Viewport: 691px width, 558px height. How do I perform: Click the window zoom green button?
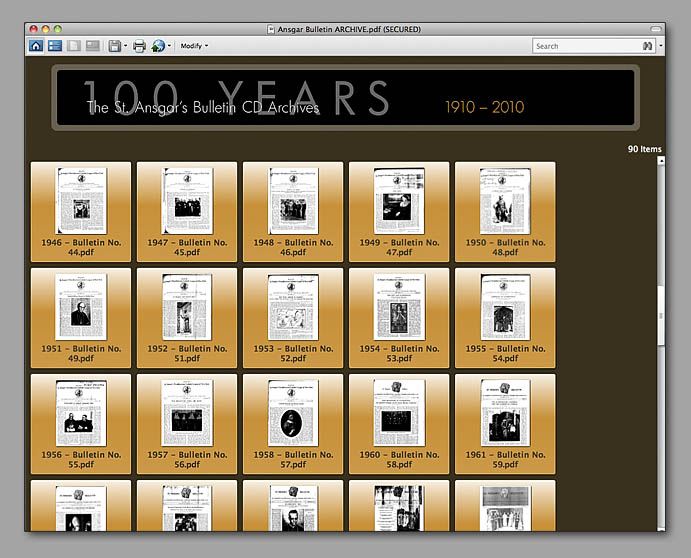[58, 29]
